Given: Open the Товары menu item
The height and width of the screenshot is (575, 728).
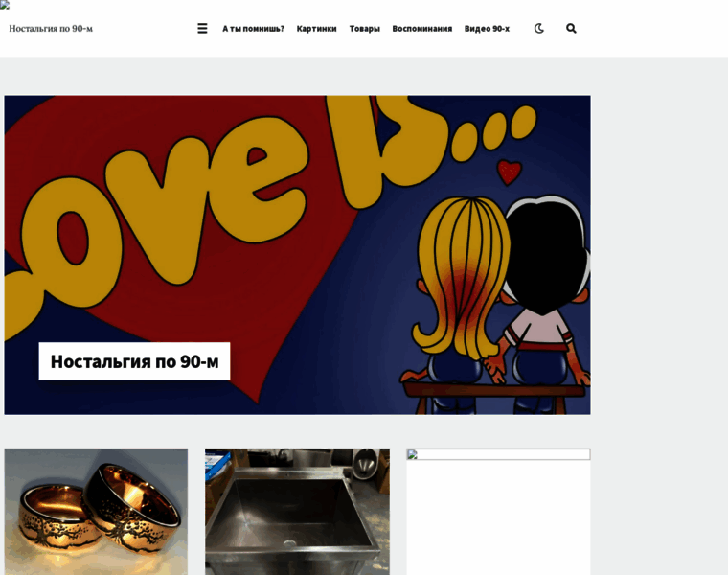Looking at the screenshot, I should point(364,29).
